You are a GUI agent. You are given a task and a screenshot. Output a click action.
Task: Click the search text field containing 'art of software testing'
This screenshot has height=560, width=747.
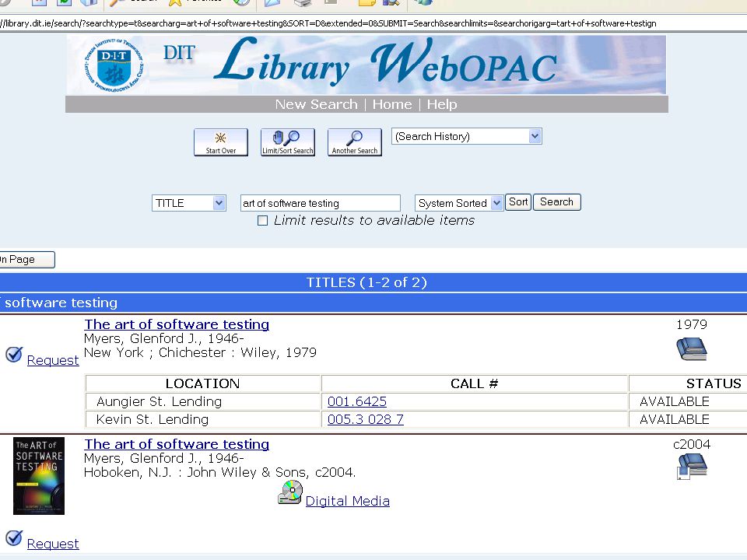pyautogui.click(x=320, y=203)
